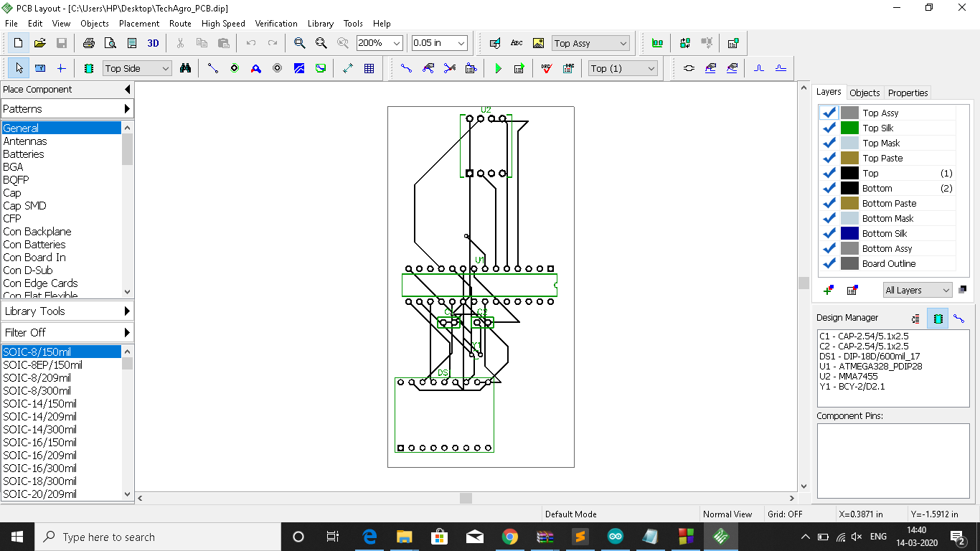Open the 3D preview view
The width and height of the screenshot is (980, 551).
point(153,43)
